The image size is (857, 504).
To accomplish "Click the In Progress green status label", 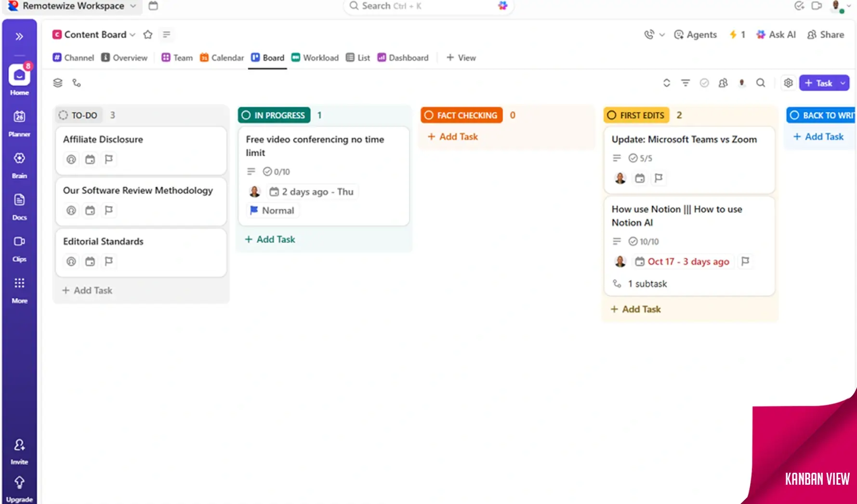I will [274, 116].
